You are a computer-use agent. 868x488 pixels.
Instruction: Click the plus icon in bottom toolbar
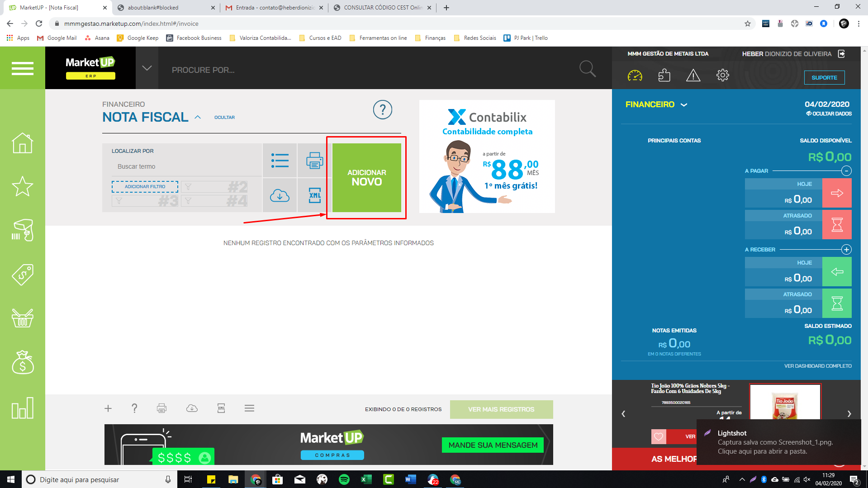tap(108, 408)
